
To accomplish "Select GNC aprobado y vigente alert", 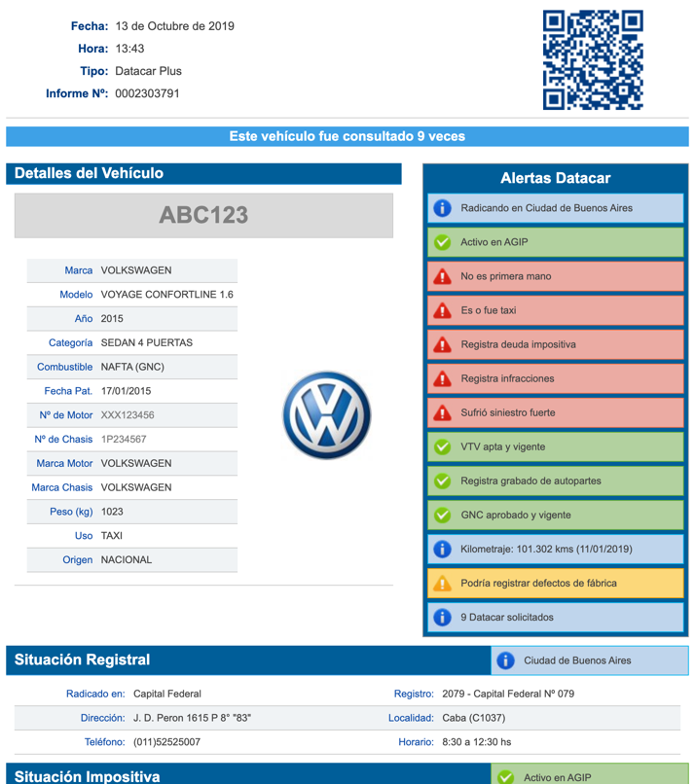I will tap(556, 515).
